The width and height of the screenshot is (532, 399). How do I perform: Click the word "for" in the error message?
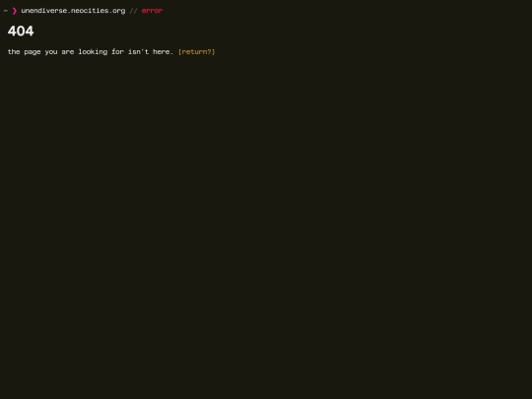tap(118, 51)
